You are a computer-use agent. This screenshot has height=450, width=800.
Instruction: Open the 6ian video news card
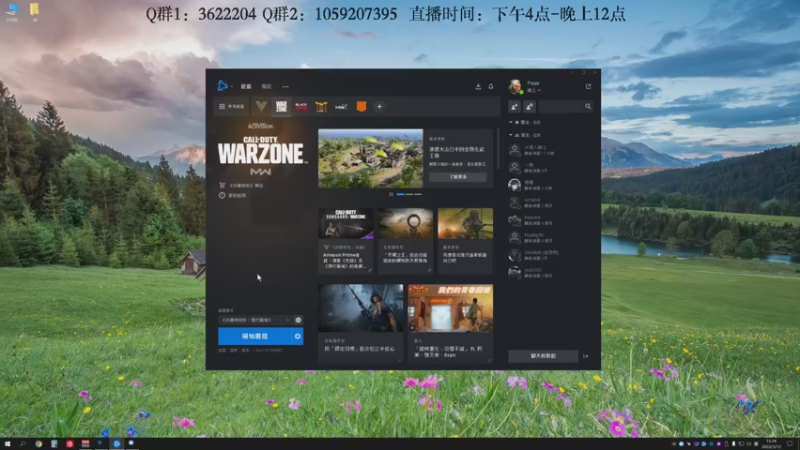451,323
